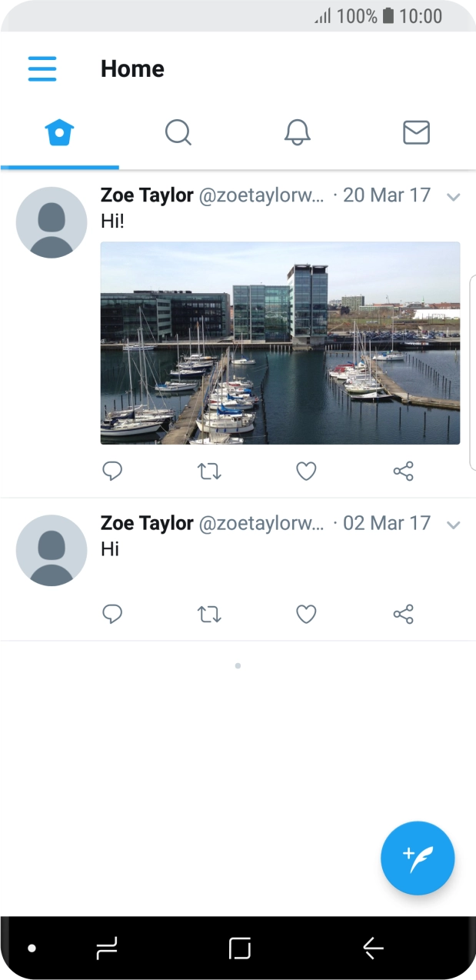The width and height of the screenshot is (476, 980).
Task: Reply to Zoe Taylor's 'Hi!' tweet
Action: pos(112,470)
